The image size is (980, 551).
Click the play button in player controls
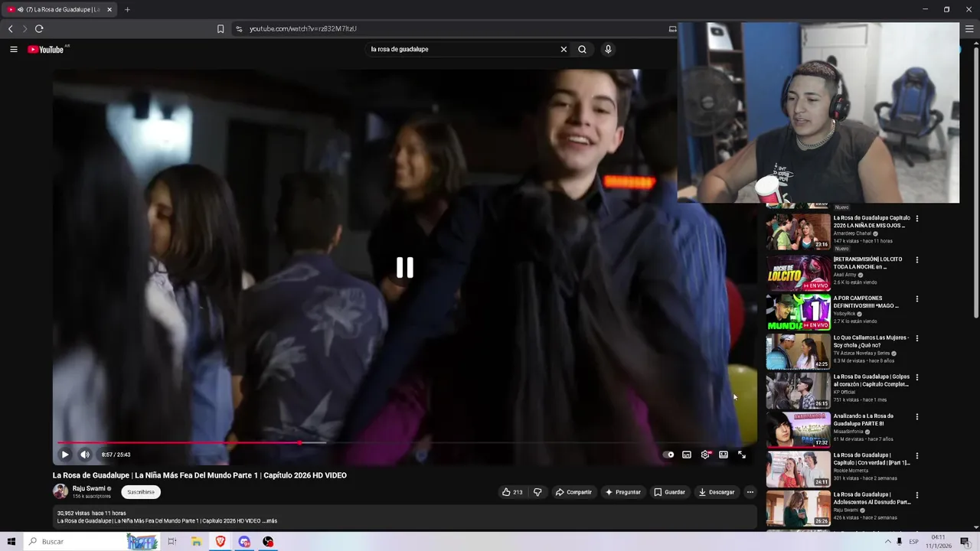point(65,455)
